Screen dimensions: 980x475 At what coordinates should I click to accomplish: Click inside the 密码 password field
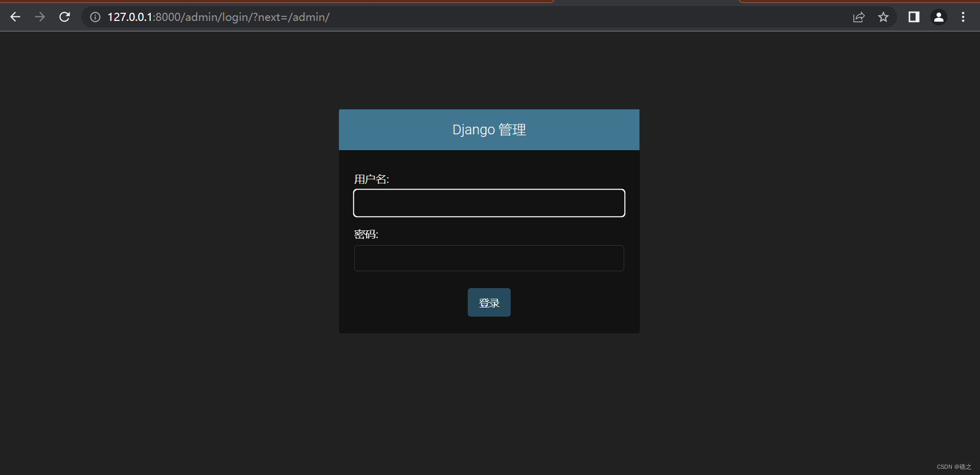click(489, 258)
